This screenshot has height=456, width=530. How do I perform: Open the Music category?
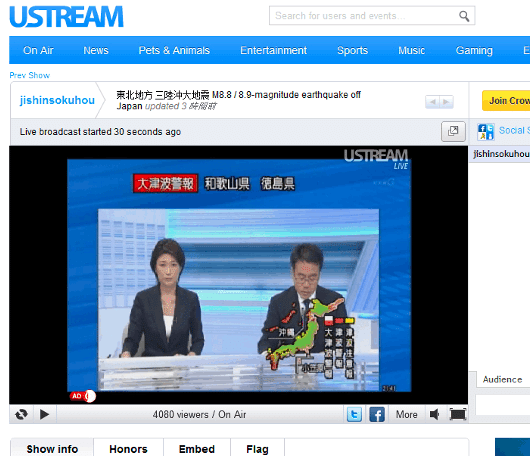click(411, 50)
